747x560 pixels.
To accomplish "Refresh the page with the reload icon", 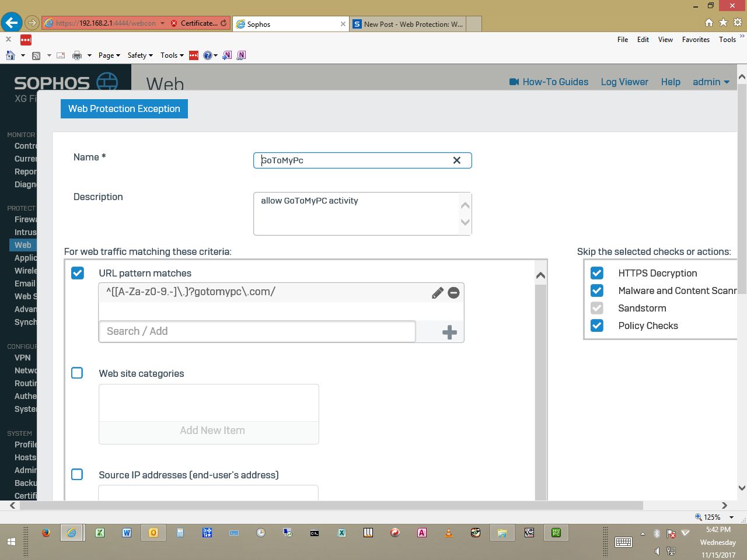I will point(224,23).
